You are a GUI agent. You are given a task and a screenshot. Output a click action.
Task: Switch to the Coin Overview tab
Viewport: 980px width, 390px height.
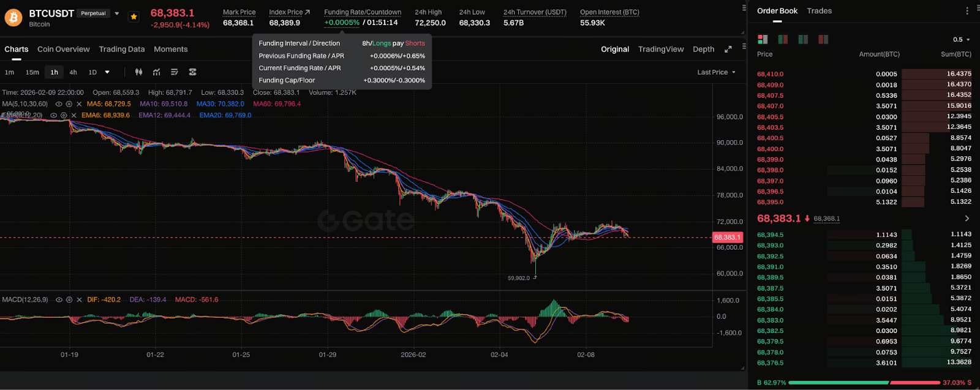pyautogui.click(x=63, y=50)
